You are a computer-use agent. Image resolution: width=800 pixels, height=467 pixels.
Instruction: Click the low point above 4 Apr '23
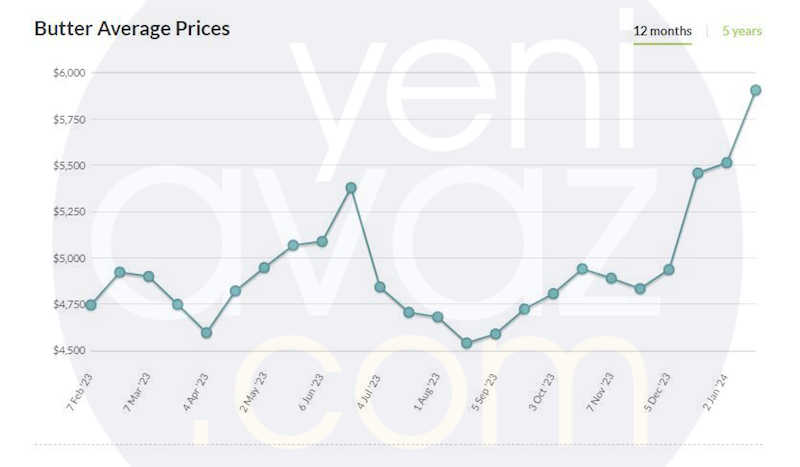click(x=206, y=333)
